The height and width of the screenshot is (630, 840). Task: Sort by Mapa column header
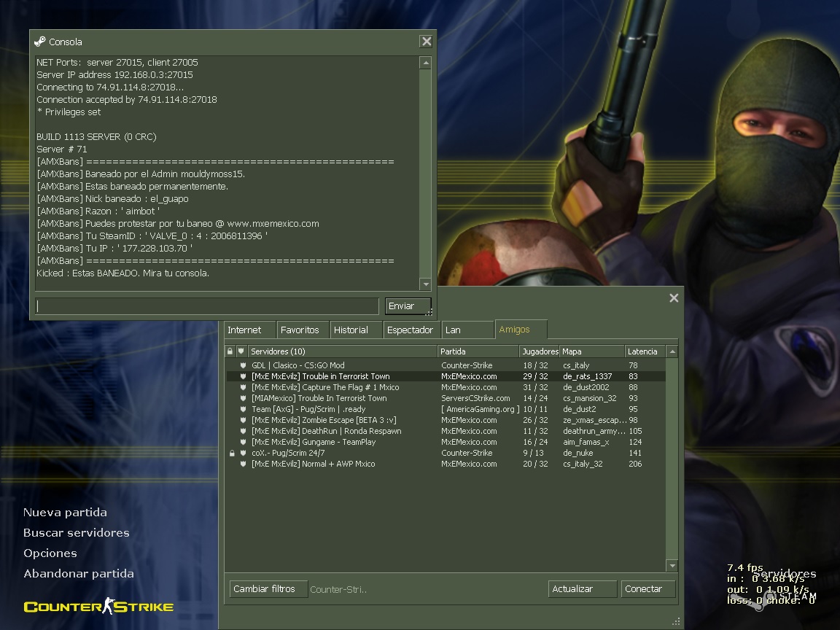coord(592,351)
